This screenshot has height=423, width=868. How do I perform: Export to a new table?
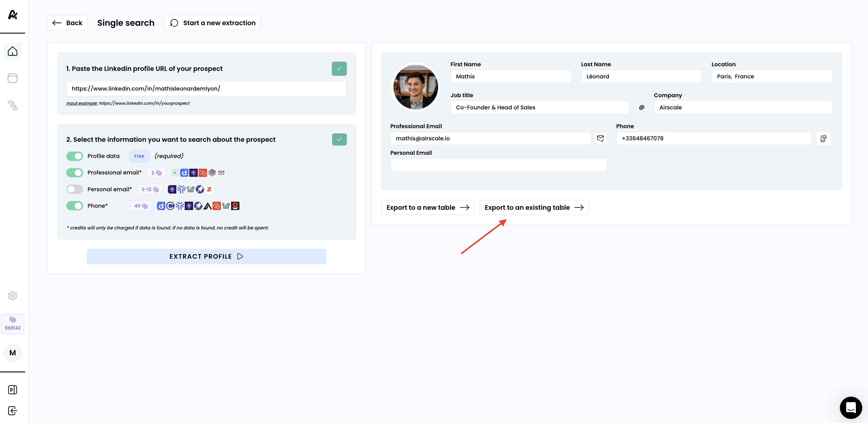click(427, 207)
